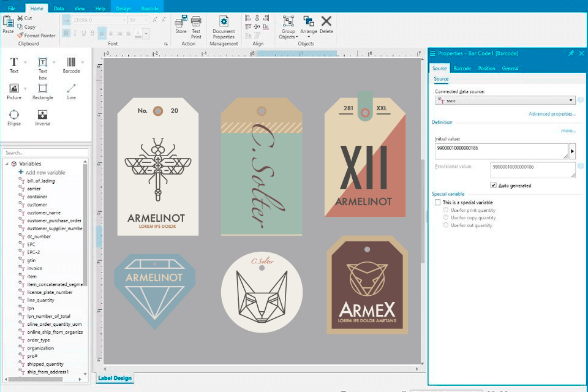Enable 'This is a special variable'
The width and height of the screenshot is (588, 392).
(437, 202)
